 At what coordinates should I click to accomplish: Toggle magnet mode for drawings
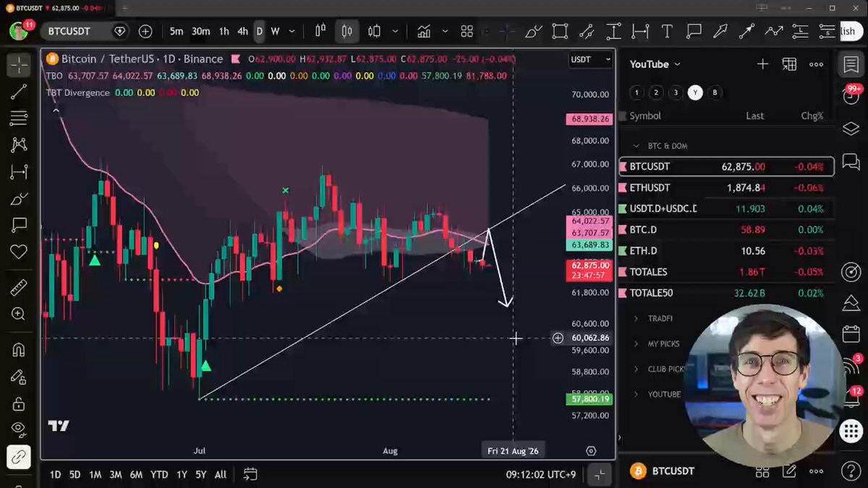point(19,351)
